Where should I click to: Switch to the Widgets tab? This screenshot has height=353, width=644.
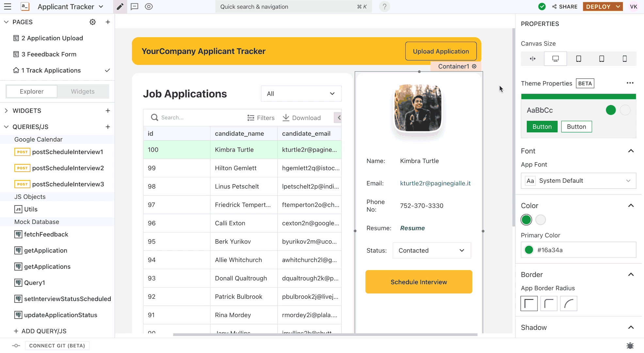click(83, 92)
